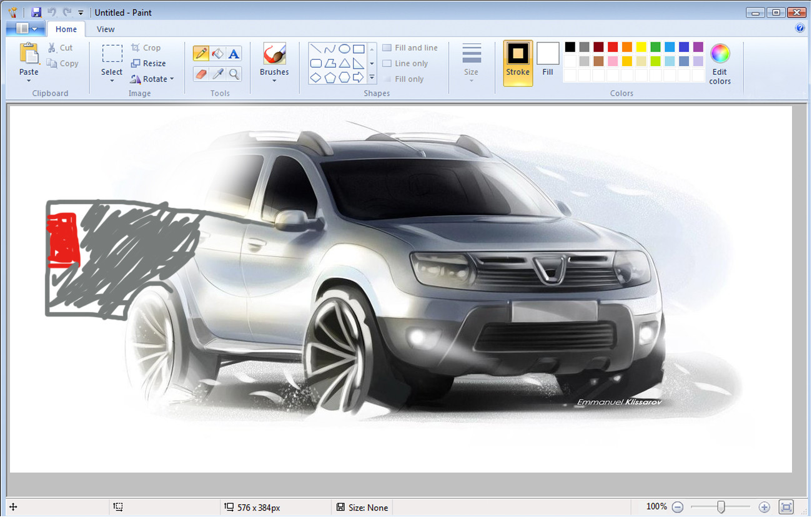Activate the Fill color selector
Image resolution: width=812 pixels, height=520 pixels.
[548, 60]
